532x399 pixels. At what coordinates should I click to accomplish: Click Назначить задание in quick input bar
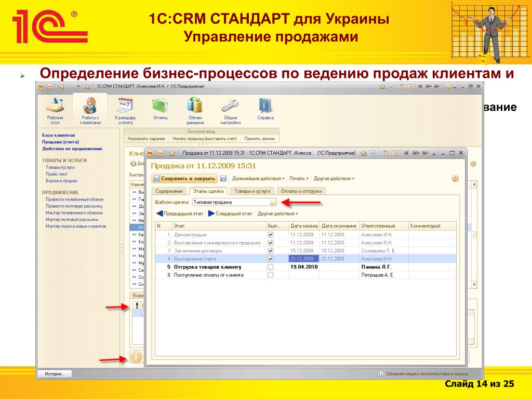click(x=146, y=138)
